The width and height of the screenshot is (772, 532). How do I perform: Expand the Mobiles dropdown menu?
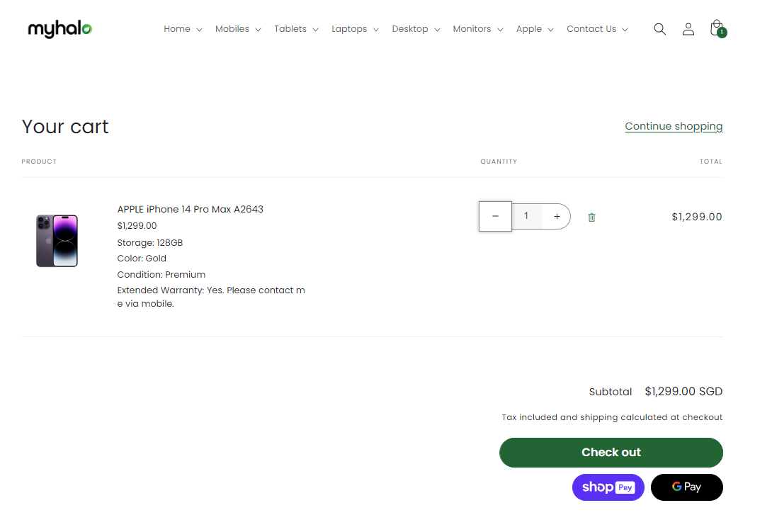[238, 29]
